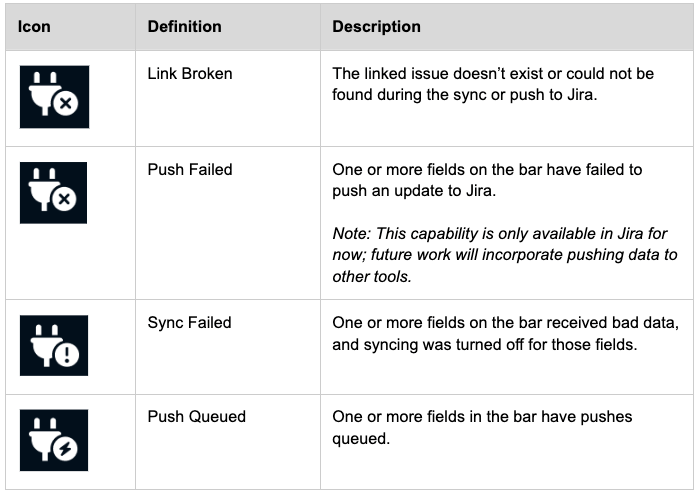The width and height of the screenshot is (699, 496).
Task: Click the italic Note about Jira capability
Action: coord(505,255)
